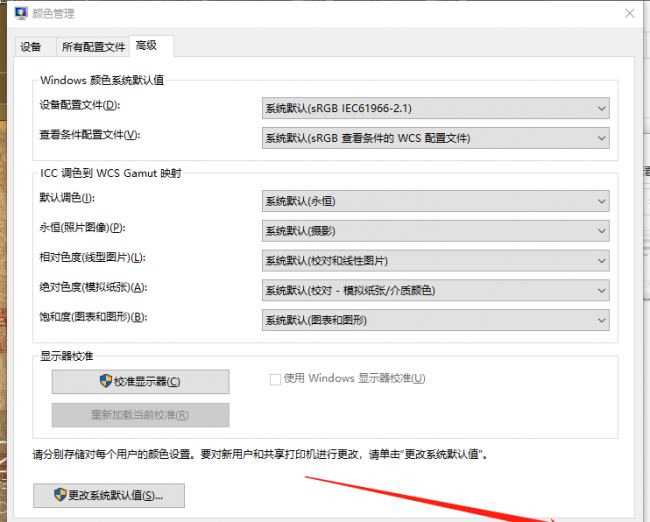Click the Color Management window icon
650x522 pixels.
tap(21, 13)
